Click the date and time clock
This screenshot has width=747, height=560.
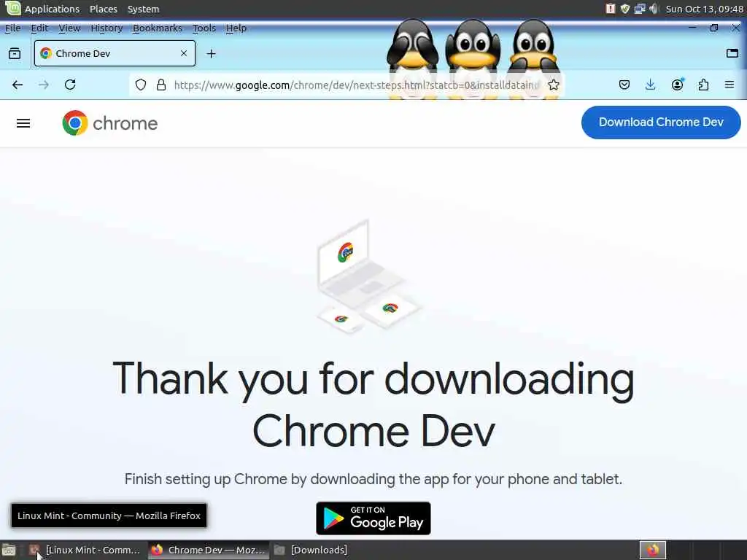coord(704,9)
